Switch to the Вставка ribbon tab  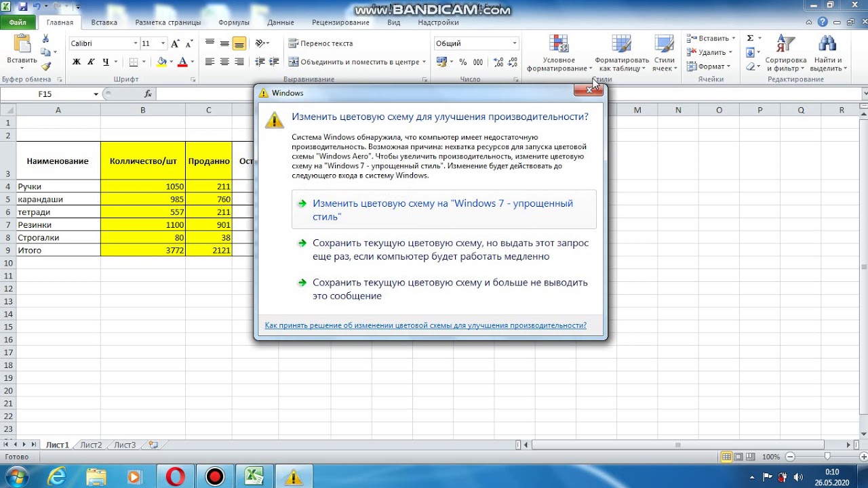click(x=104, y=22)
